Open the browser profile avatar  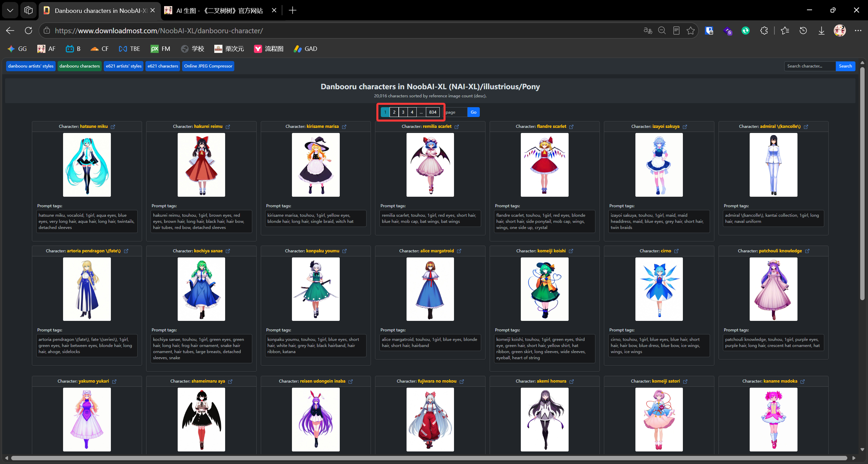coord(840,31)
